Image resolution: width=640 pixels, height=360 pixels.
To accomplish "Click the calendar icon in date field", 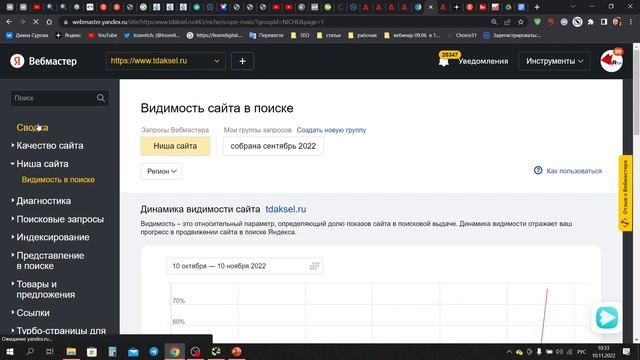I will pos(314,266).
